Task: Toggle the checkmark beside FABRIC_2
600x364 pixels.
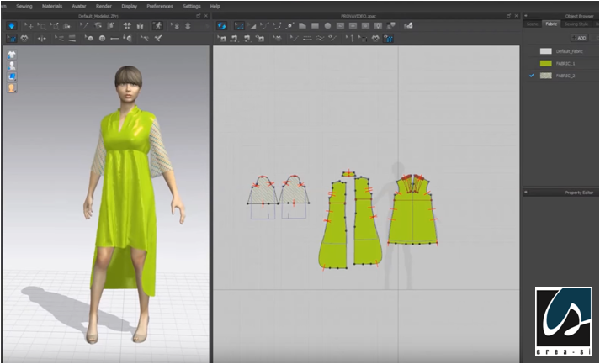Action: 531,76
